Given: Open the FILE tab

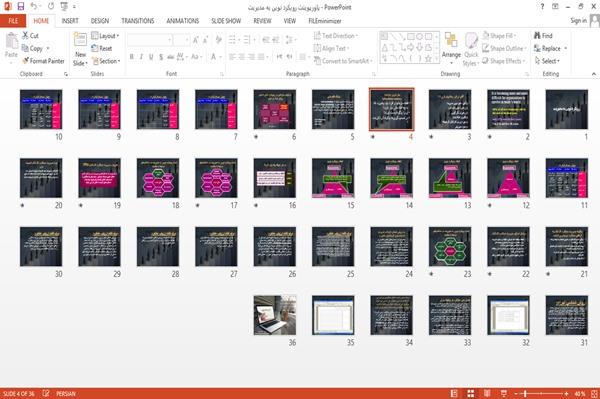Looking at the screenshot, I should tap(13, 21).
